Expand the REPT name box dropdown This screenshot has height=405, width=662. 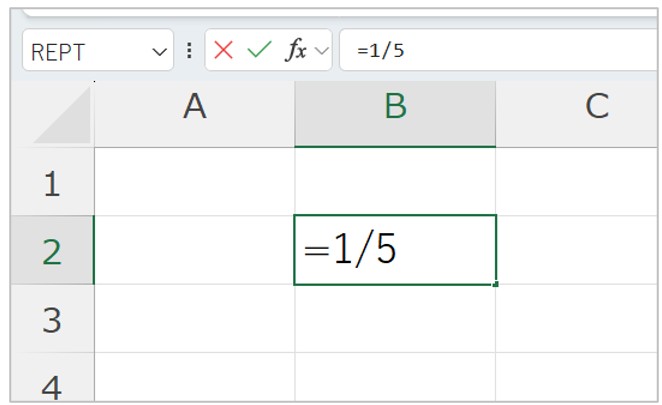(159, 52)
